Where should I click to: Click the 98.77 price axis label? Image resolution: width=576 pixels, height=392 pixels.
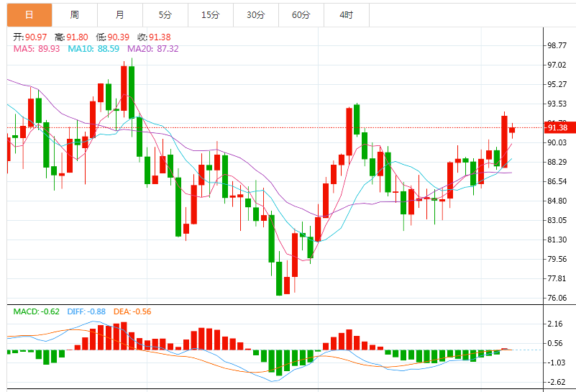pos(557,45)
